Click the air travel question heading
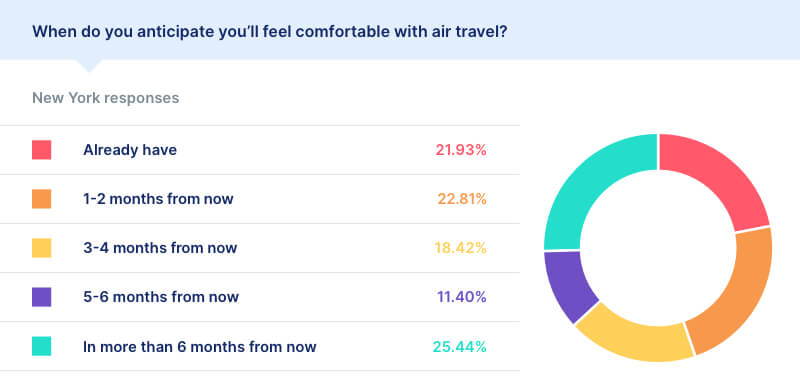Screen dimensions: 800x387 click(x=269, y=32)
